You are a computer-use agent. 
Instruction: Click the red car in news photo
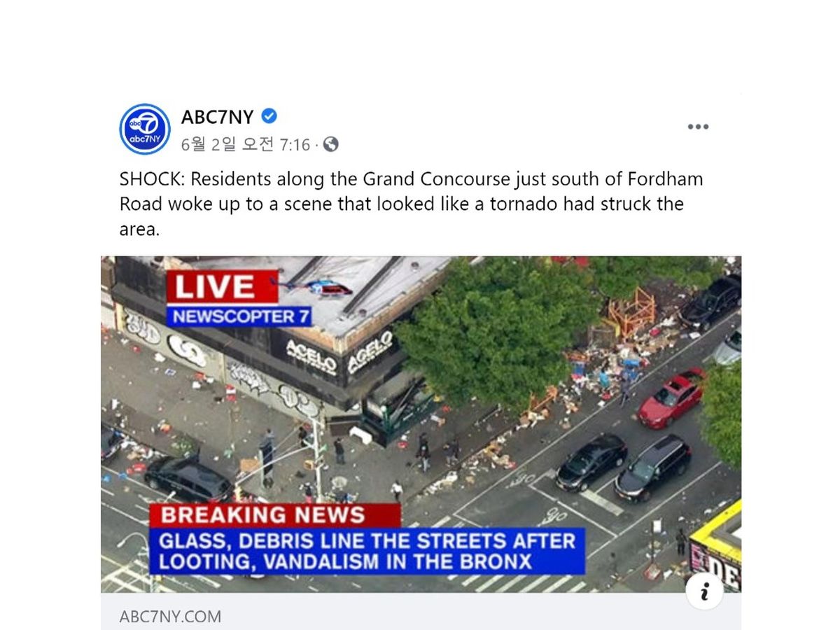[x=672, y=398]
